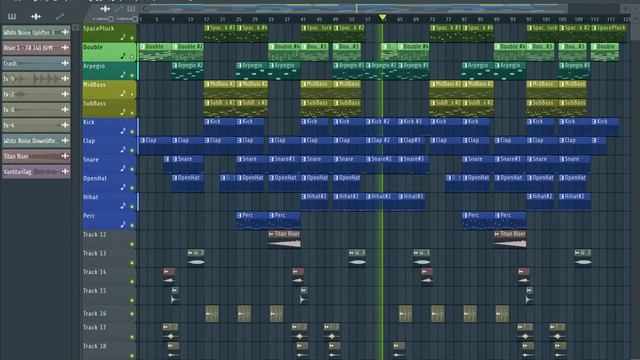
Task: Click the Track 18 label
Action: (94, 346)
